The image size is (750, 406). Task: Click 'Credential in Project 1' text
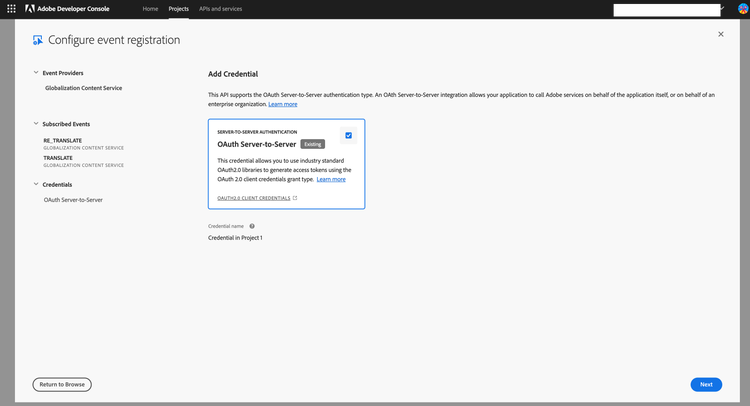point(235,238)
